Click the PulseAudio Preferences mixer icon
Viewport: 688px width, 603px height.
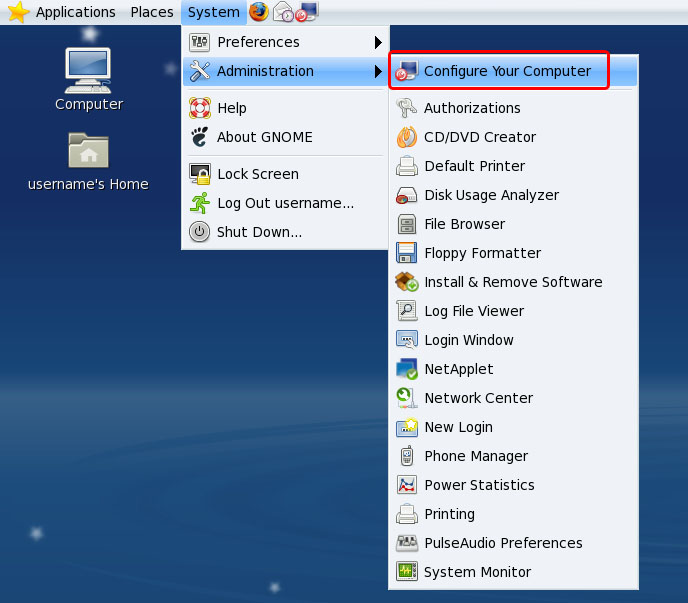pos(407,543)
